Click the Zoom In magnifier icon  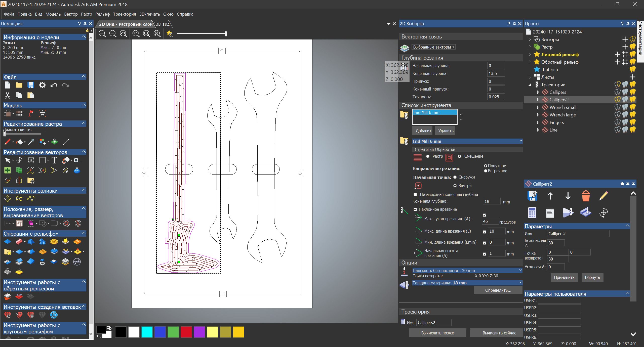pyautogui.click(x=102, y=33)
